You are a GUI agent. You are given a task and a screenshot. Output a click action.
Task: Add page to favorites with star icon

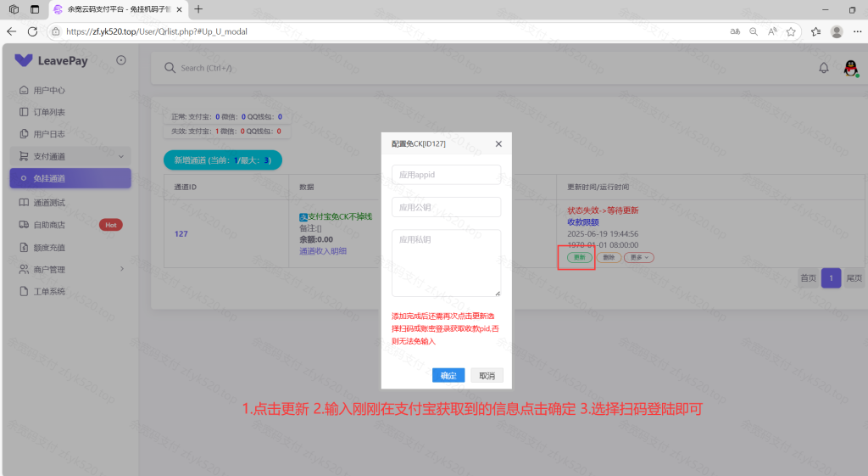(x=791, y=31)
